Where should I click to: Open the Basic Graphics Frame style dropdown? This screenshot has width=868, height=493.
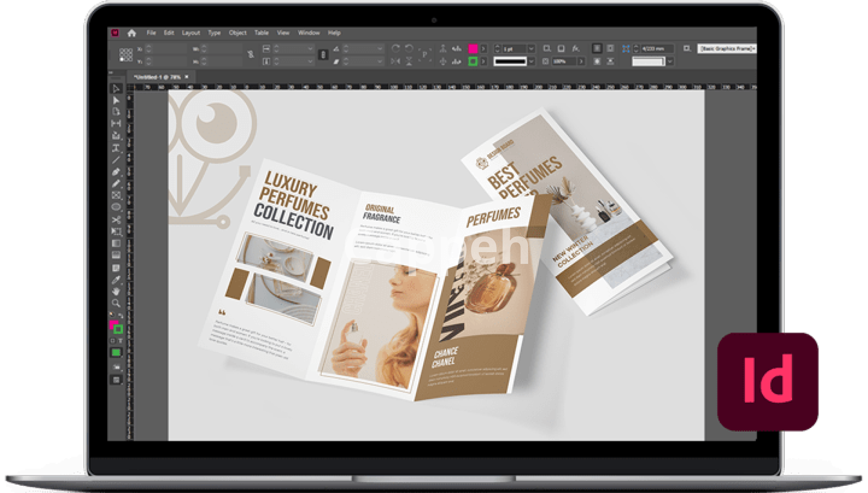pyautogui.click(x=726, y=48)
